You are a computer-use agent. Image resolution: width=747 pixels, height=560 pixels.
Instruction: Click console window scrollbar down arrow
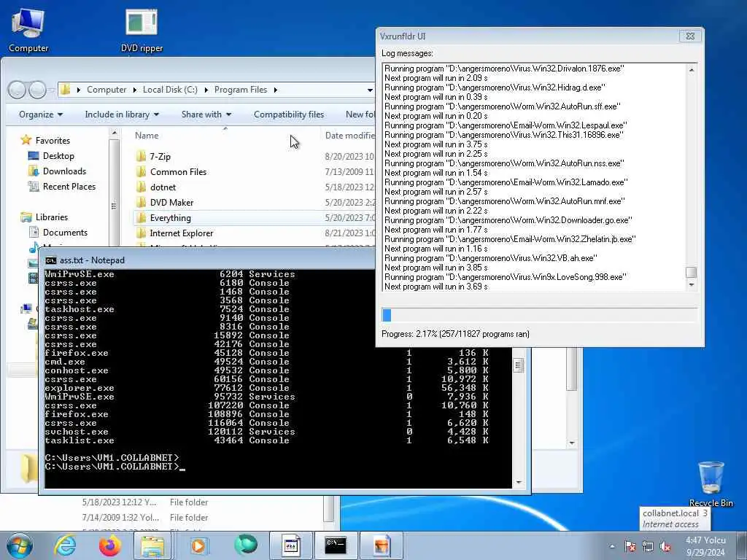pyautogui.click(x=519, y=483)
